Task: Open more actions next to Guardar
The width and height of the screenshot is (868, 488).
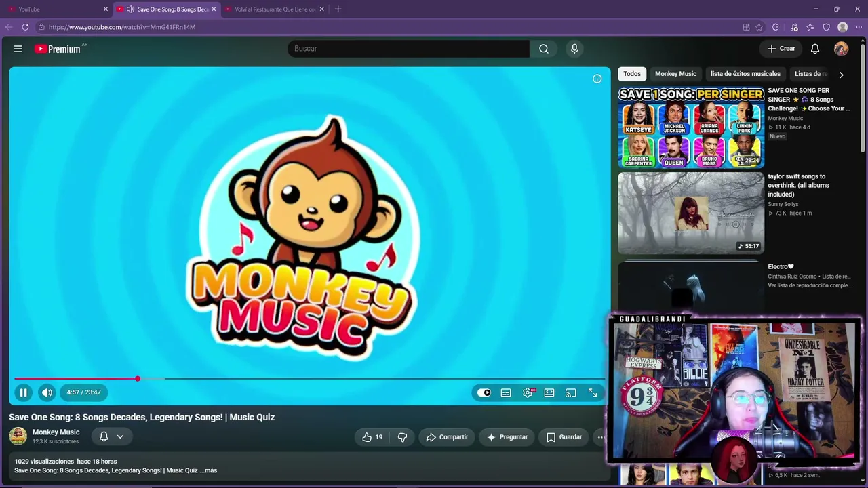Action: click(x=600, y=437)
